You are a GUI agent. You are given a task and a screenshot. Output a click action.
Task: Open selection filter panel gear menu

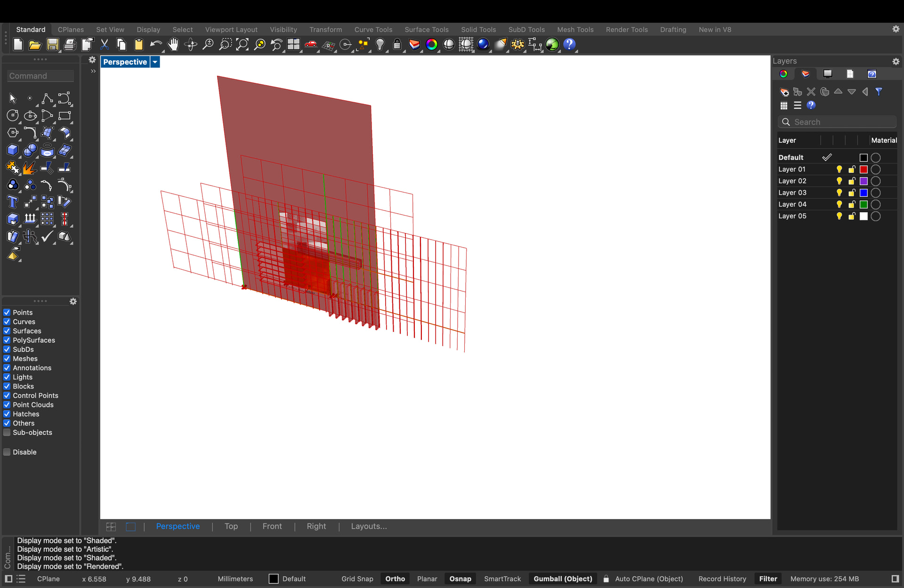[73, 301]
